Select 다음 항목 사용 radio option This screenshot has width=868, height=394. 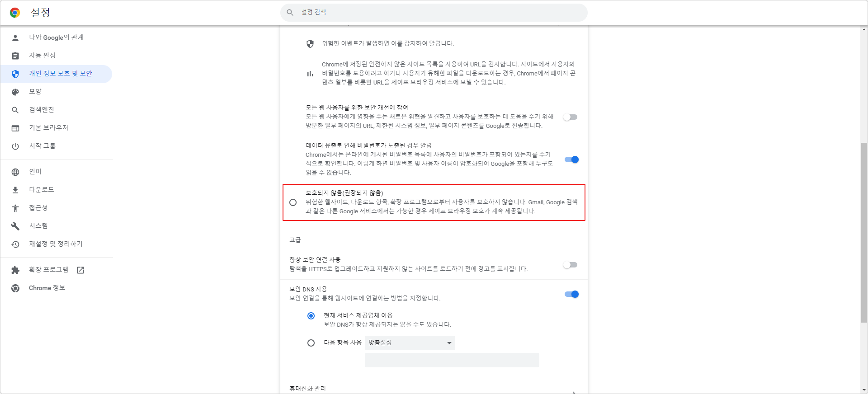coord(311,343)
